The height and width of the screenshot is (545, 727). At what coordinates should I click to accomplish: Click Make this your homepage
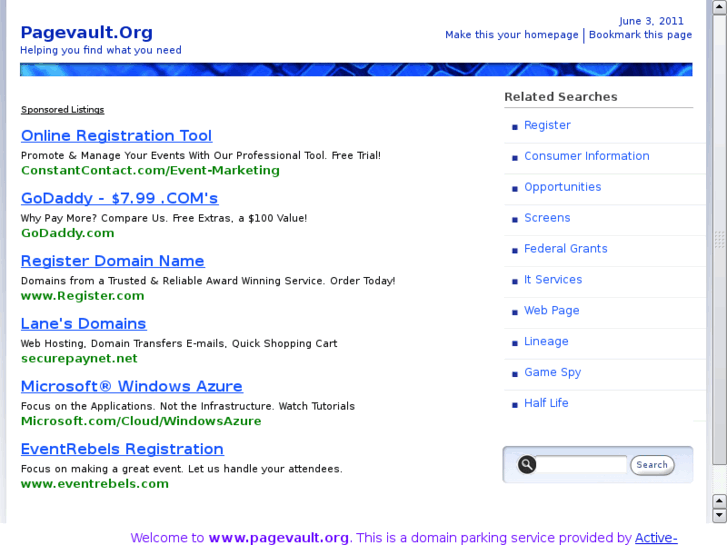click(x=512, y=35)
